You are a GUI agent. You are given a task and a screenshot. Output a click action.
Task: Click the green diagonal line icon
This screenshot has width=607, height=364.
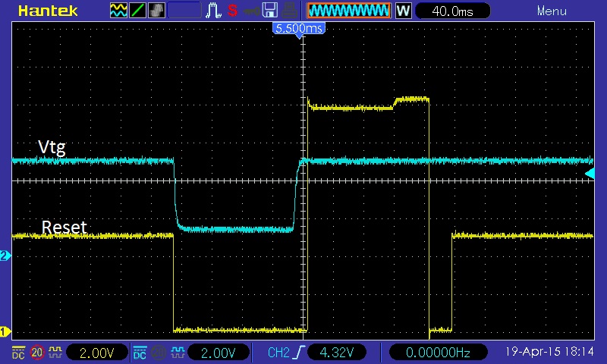(138, 11)
